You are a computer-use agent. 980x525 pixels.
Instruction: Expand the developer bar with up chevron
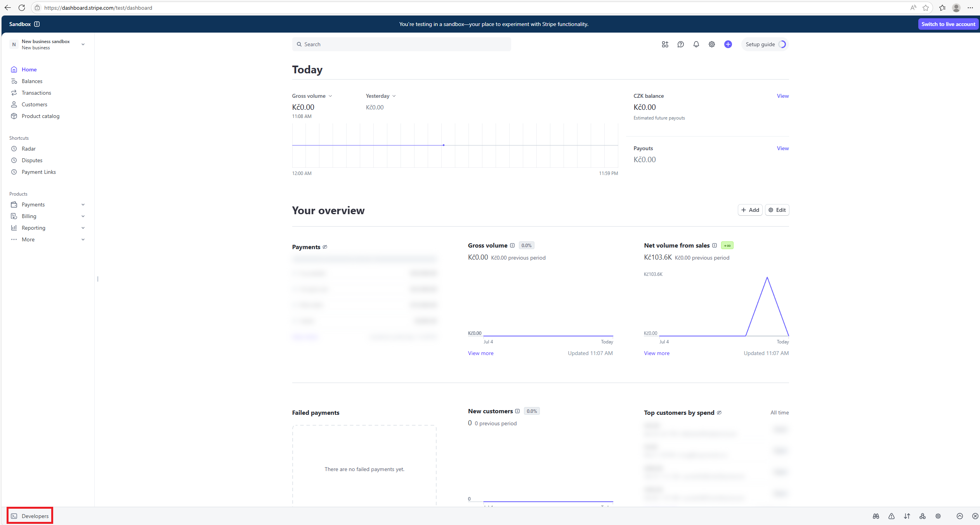pyautogui.click(x=959, y=516)
